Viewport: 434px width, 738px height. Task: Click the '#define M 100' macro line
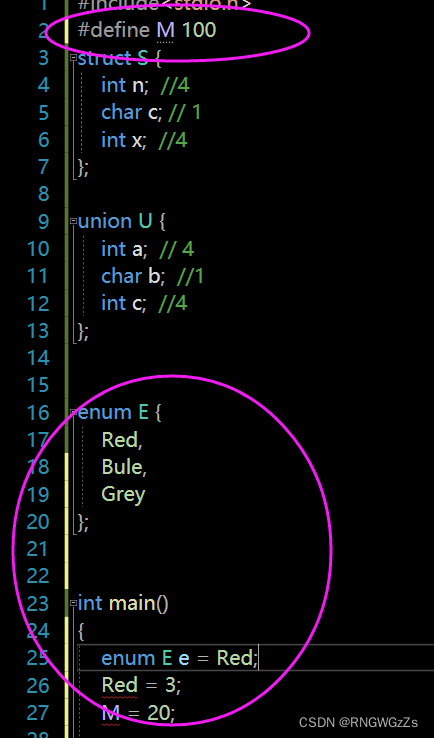coord(146,31)
